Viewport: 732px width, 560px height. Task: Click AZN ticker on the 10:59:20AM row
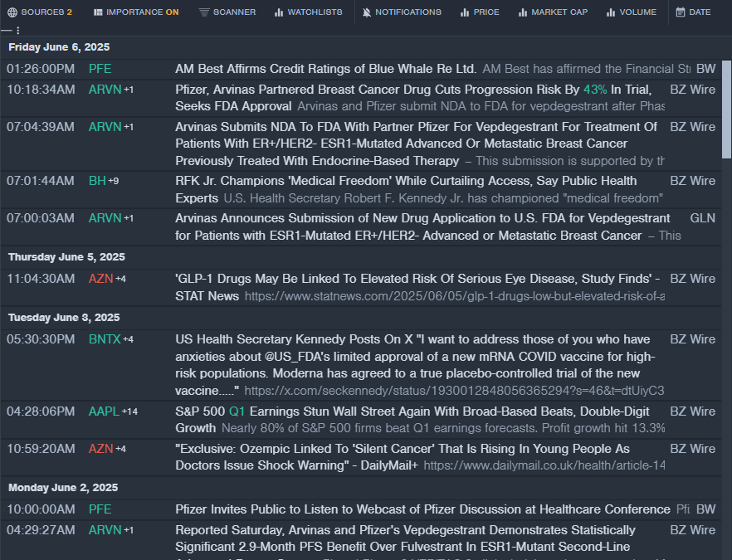click(101, 449)
